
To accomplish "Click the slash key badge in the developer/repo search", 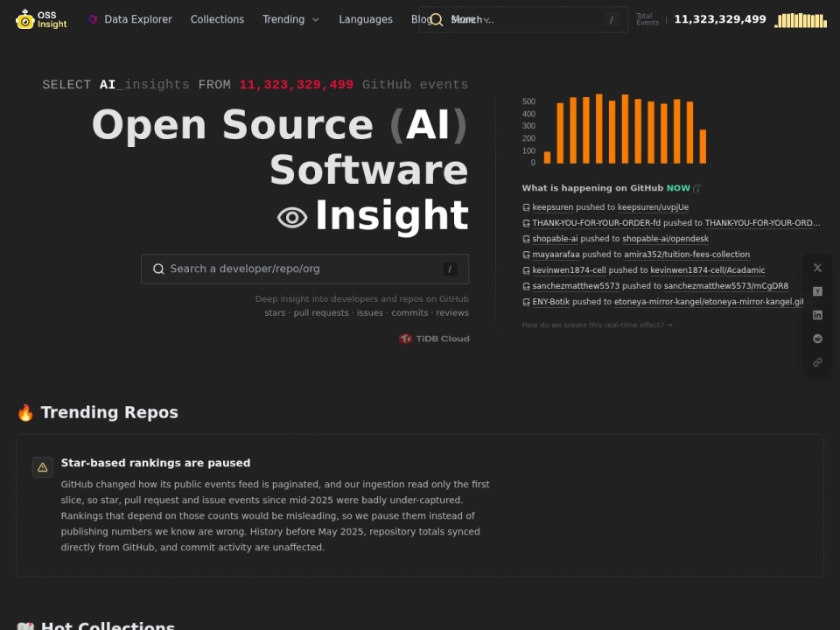I will pos(450,269).
